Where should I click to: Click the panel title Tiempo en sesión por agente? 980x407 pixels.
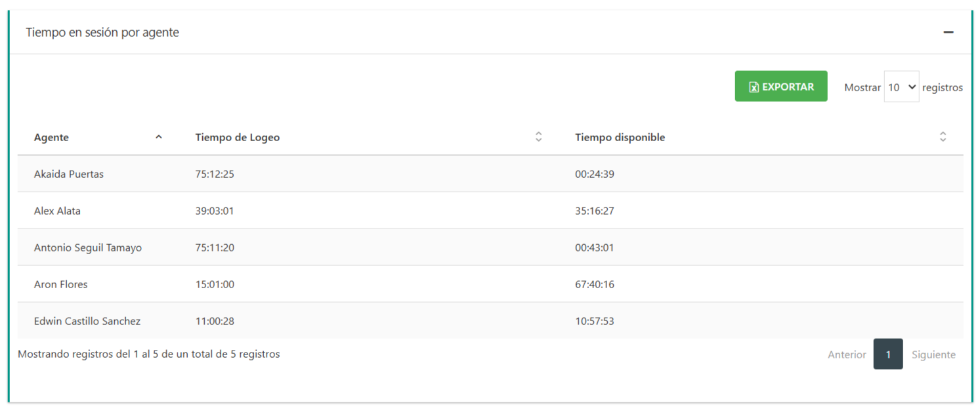[x=102, y=32]
